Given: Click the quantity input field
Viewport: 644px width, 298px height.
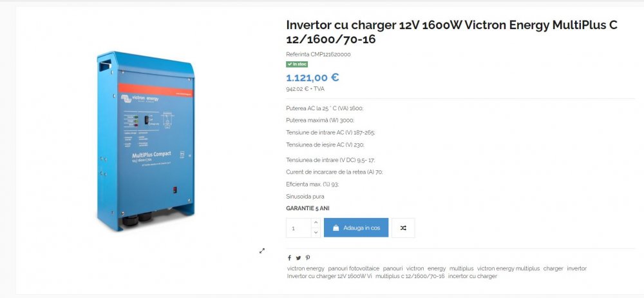Looking at the screenshot, I should pos(299,228).
